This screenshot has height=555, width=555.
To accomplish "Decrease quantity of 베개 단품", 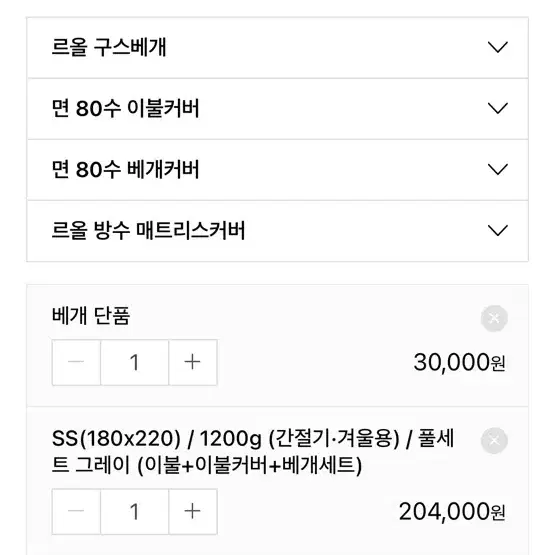I will click(76, 362).
